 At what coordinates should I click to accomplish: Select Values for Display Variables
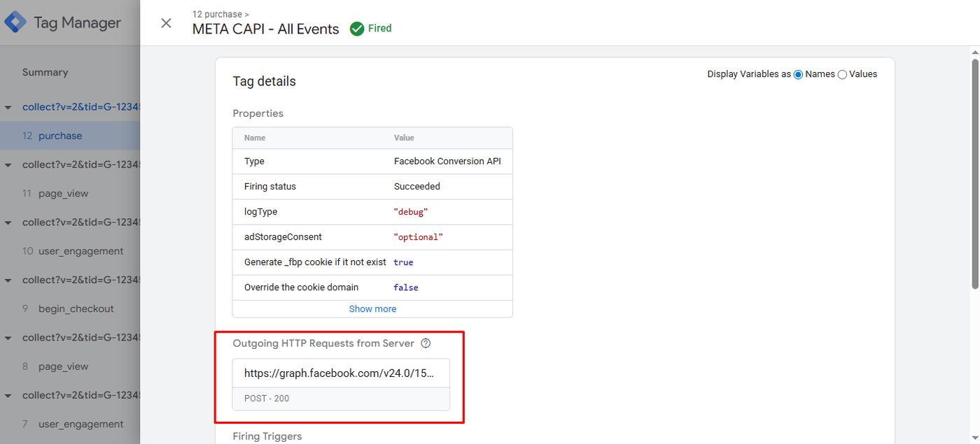coord(842,74)
